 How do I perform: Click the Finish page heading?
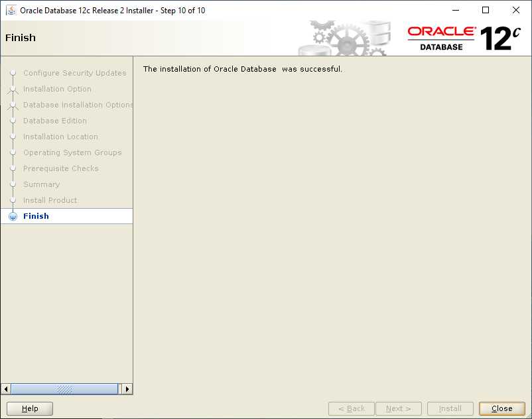(21, 38)
